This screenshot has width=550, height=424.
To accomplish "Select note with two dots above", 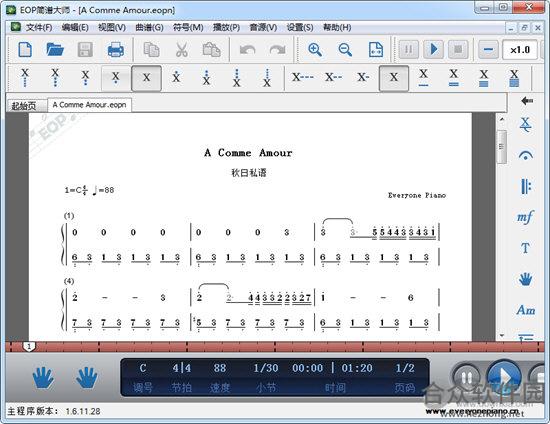I will 207,78.
